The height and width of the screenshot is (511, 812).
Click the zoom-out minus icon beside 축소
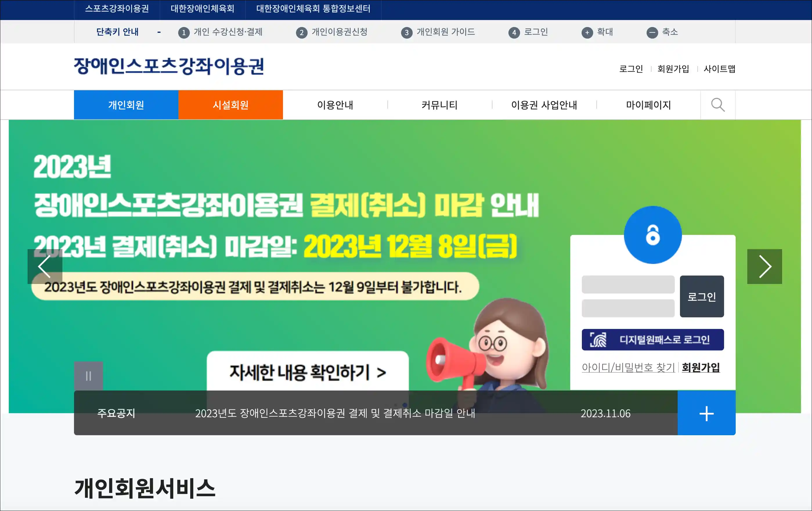click(x=652, y=33)
